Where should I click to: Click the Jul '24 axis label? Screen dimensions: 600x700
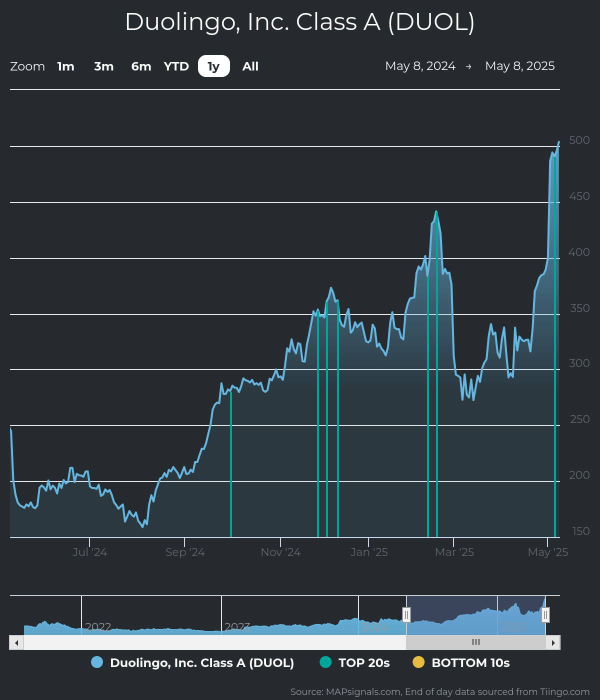90,552
